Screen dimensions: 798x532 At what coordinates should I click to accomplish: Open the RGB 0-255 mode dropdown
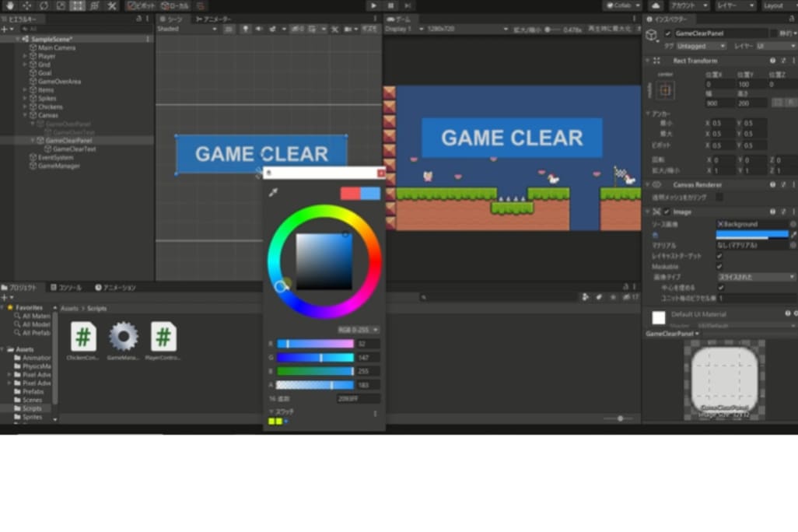358,330
